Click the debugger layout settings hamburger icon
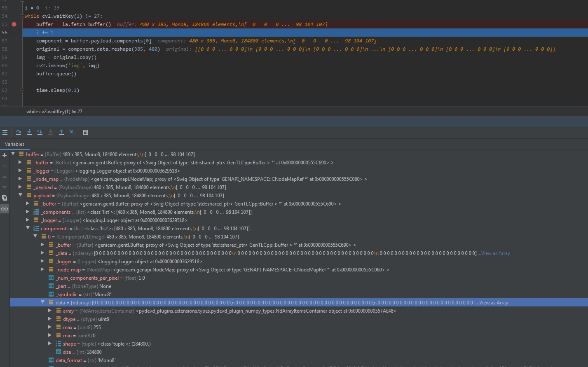The height and width of the screenshot is (367, 588). (5, 132)
